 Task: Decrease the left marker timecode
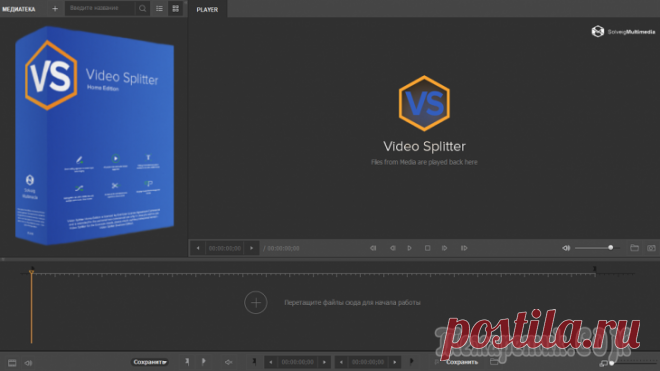coord(271,362)
